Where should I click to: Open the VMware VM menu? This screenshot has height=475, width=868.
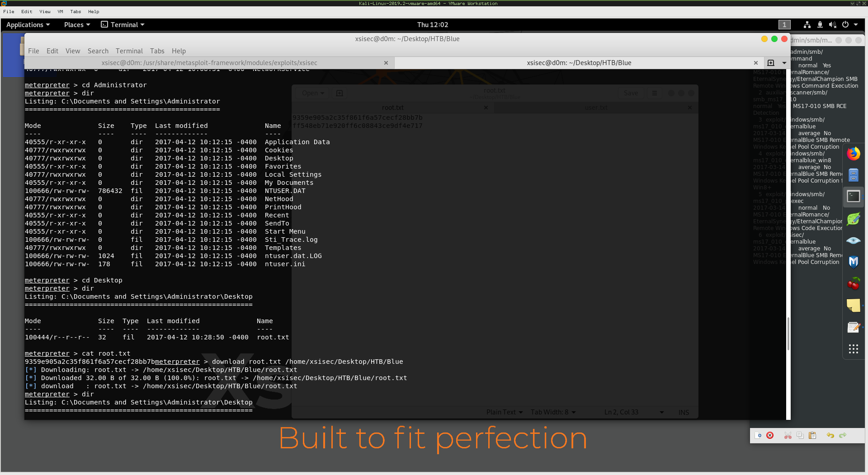click(x=60, y=12)
